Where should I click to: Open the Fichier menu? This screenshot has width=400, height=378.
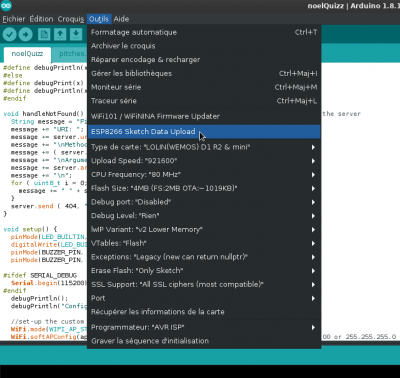coord(14,19)
